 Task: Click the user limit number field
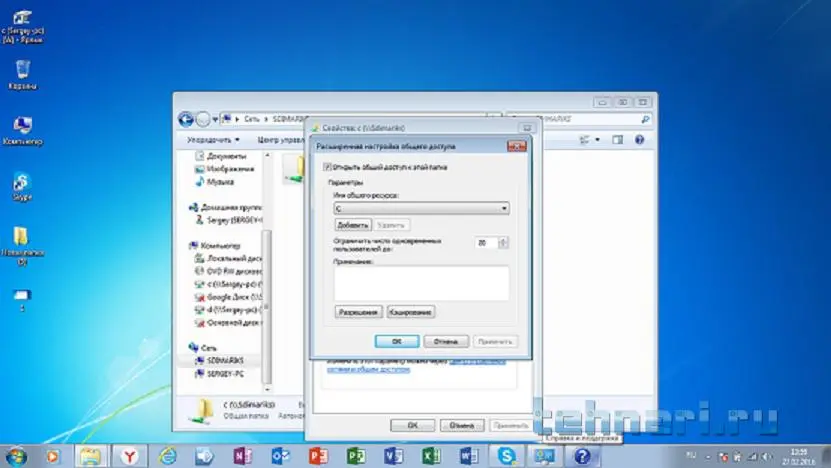tap(487, 243)
